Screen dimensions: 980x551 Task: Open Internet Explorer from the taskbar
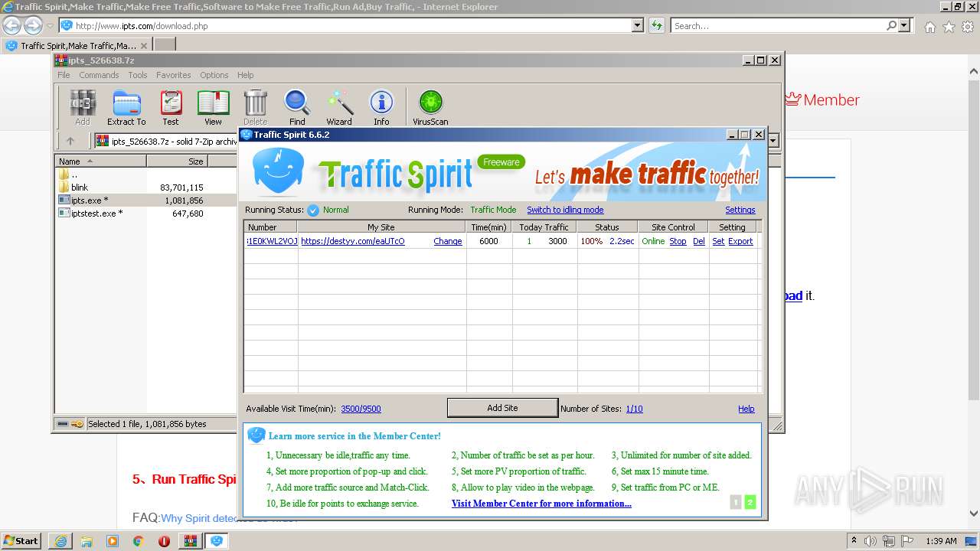click(x=60, y=541)
